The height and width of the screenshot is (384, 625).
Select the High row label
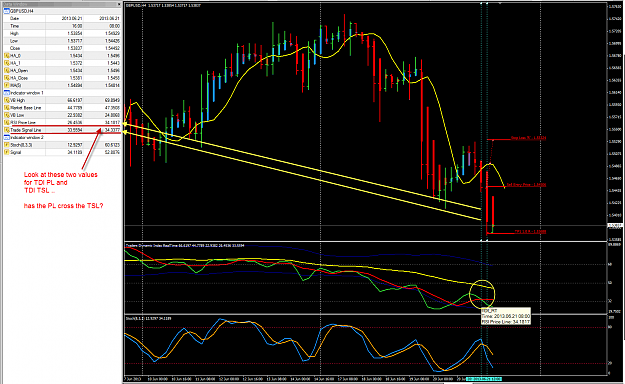coord(14,33)
